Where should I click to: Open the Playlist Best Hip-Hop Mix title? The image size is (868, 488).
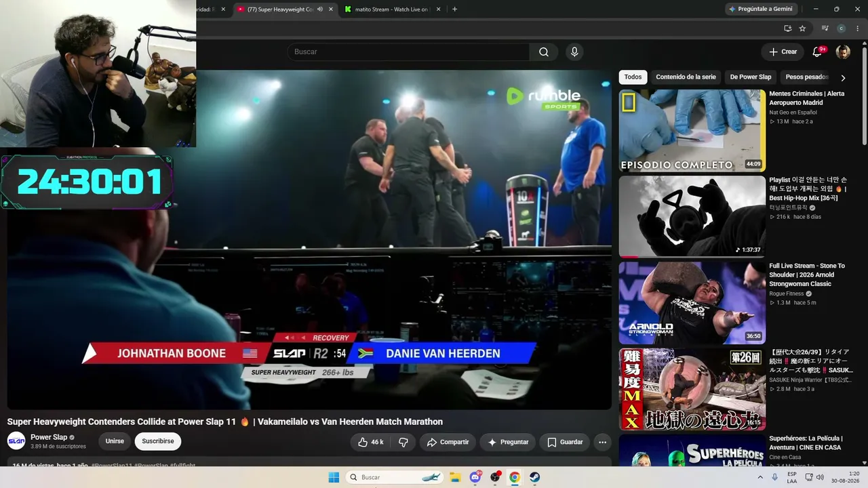click(x=808, y=188)
